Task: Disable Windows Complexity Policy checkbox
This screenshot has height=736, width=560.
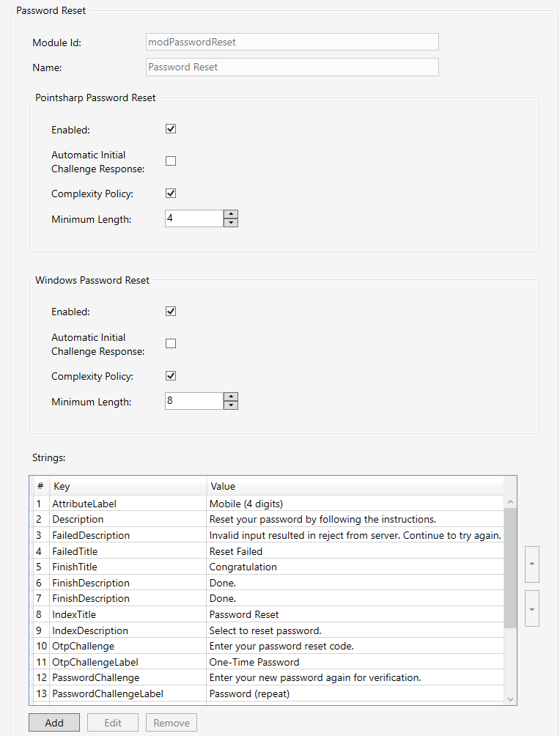Action: click(x=170, y=375)
